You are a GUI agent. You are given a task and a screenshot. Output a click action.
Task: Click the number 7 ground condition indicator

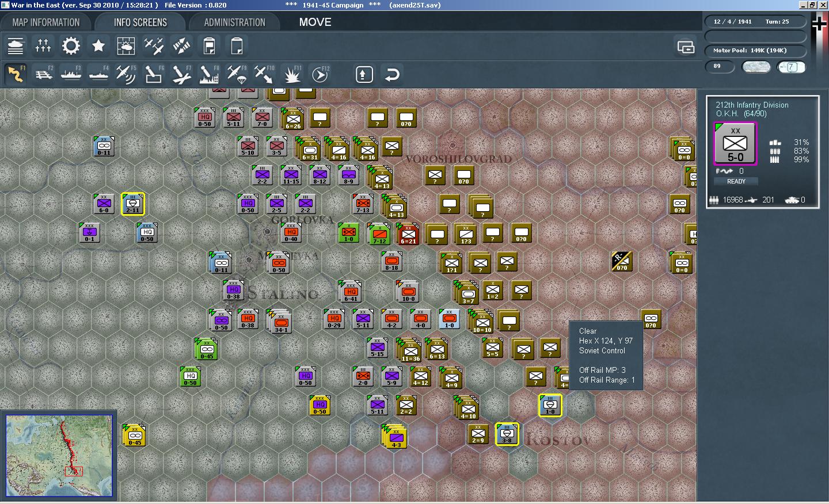792,67
